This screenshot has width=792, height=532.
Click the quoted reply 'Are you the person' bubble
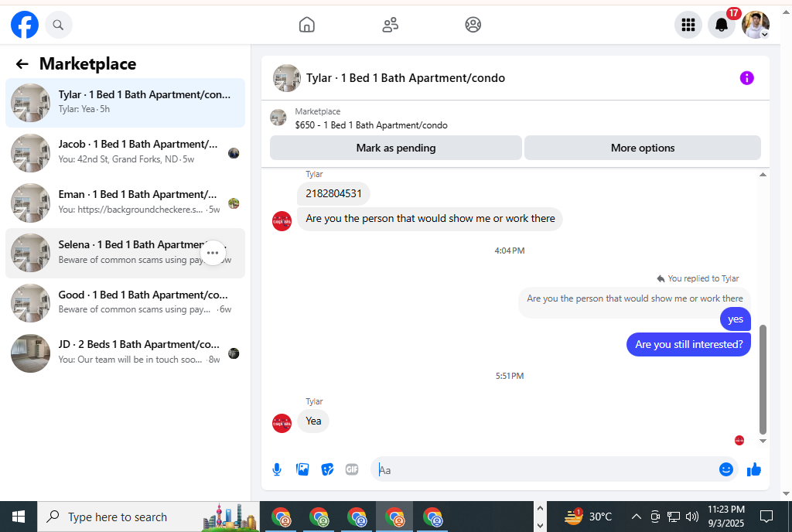(634, 298)
